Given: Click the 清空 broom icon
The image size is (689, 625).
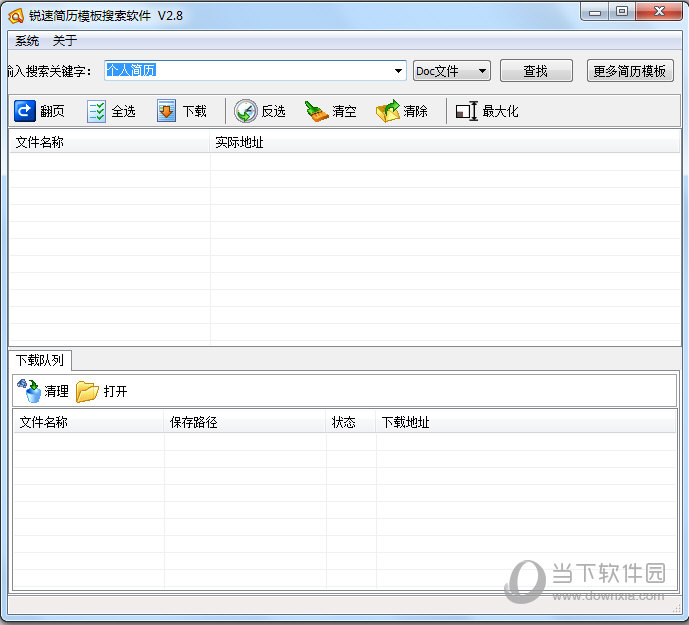Looking at the screenshot, I should pos(316,111).
